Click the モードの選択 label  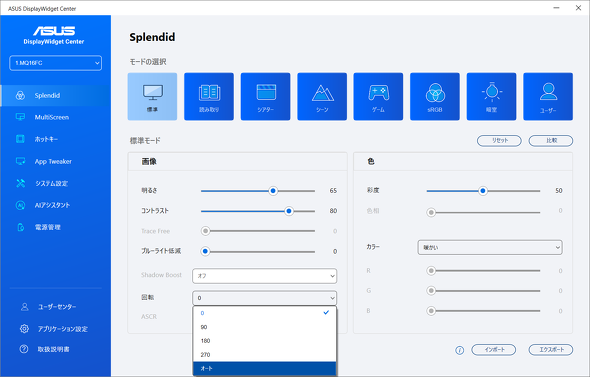[148, 62]
